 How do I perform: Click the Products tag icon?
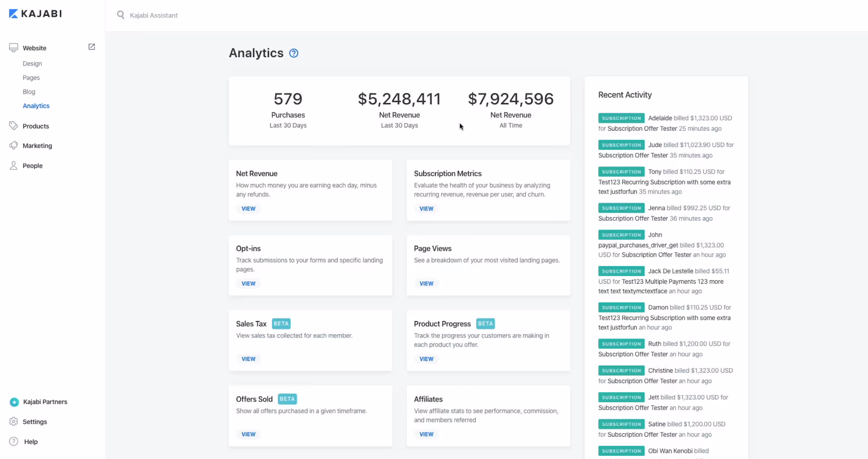(14, 126)
